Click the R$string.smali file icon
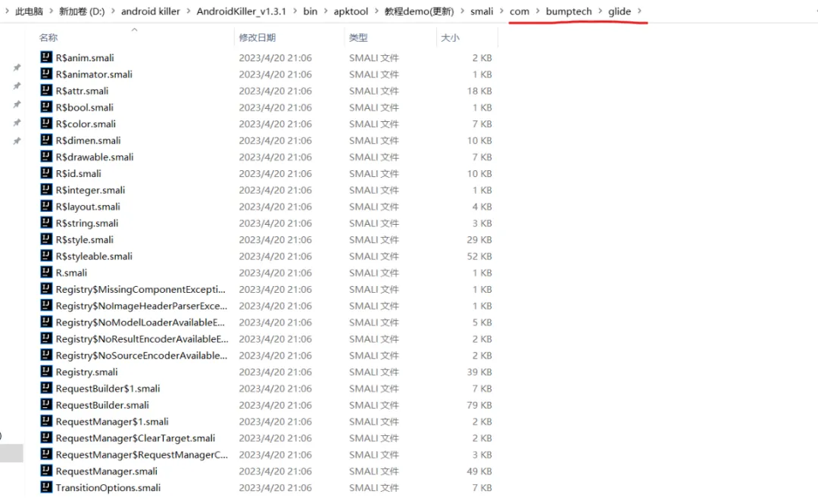The width and height of the screenshot is (818, 504). click(46, 222)
